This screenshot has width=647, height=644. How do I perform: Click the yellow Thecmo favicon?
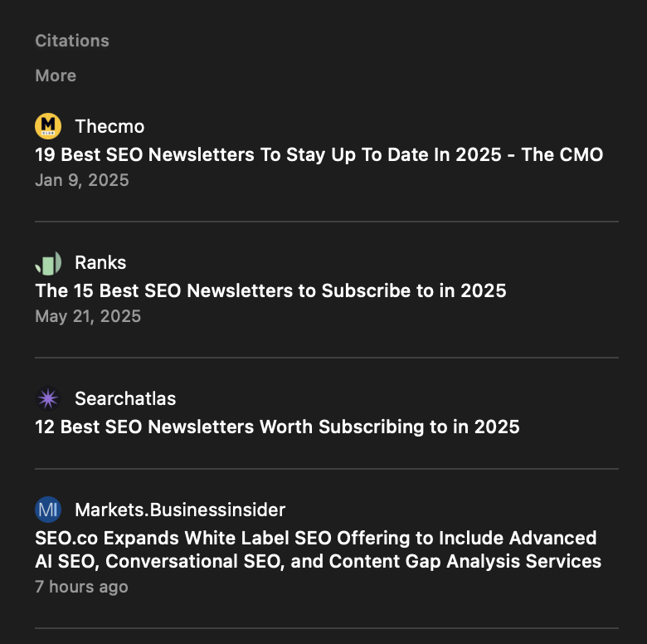click(48, 126)
